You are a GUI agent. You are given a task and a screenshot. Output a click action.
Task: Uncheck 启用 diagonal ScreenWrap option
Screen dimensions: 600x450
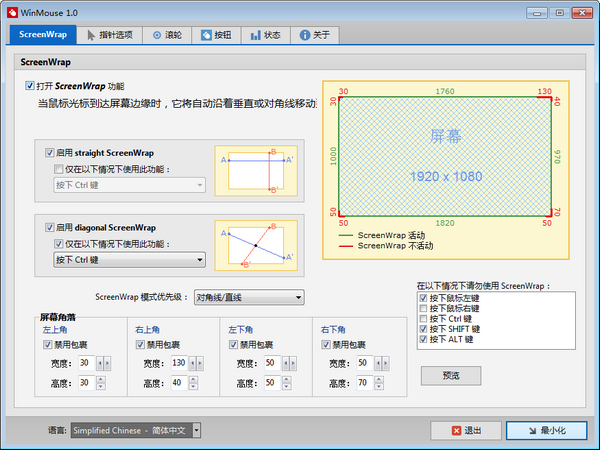[x=50, y=228]
